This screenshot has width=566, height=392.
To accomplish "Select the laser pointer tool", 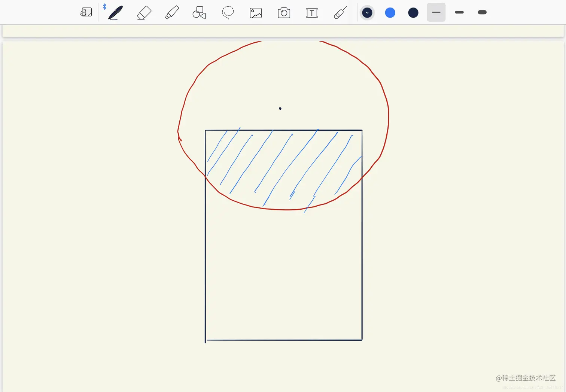I will [340, 12].
